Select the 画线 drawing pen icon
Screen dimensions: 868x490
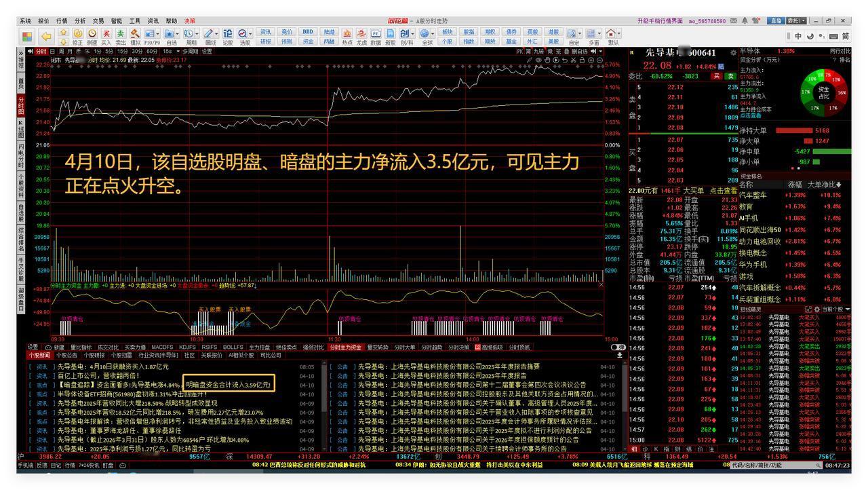click(x=208, y=33)
